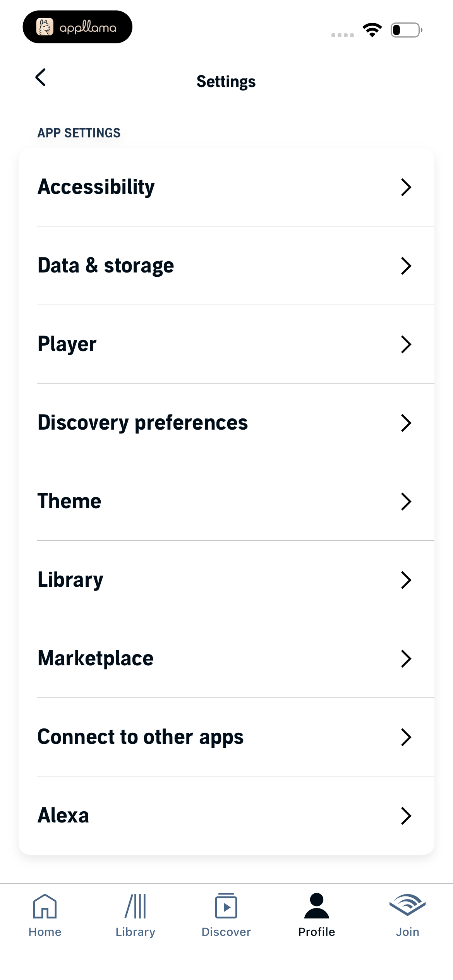Tap the APP SETTINGS section header
The height and width of the screenshot is (980, 453).
pos(79,133)
